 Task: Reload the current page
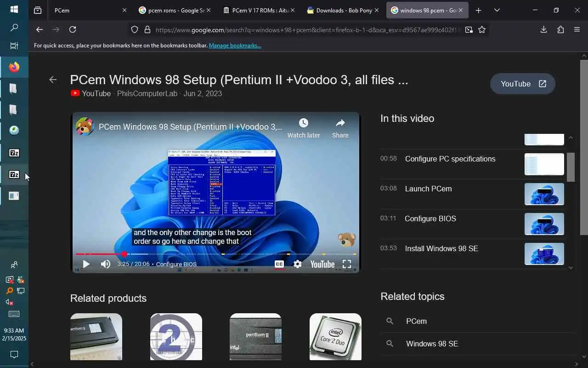click(x=73, y=29)
